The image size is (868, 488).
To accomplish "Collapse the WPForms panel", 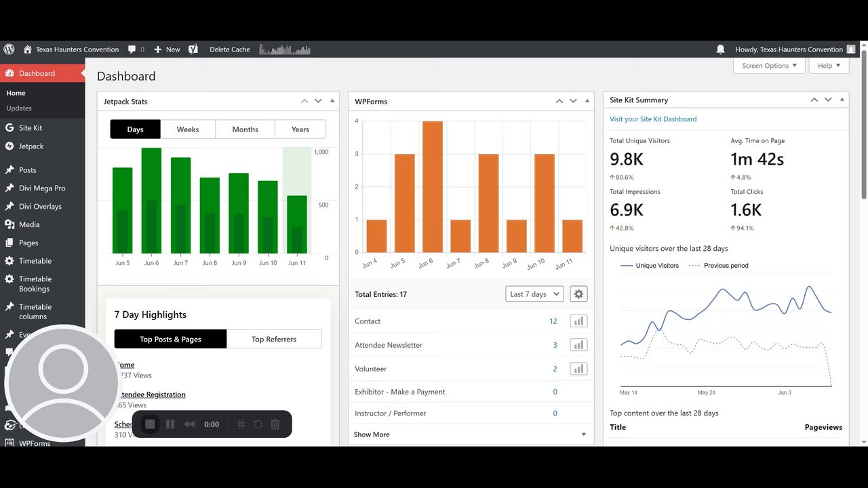I will point(587,101).
